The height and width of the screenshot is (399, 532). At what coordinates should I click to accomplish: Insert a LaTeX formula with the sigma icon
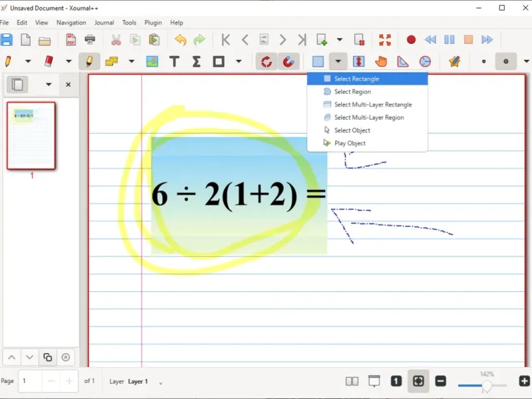(x=196, y=61)
